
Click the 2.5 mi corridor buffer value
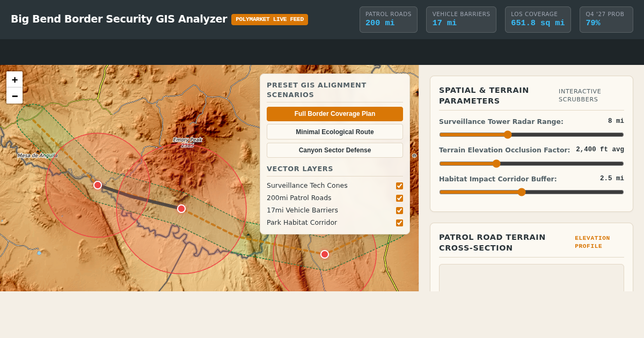[x=612, y=178]
